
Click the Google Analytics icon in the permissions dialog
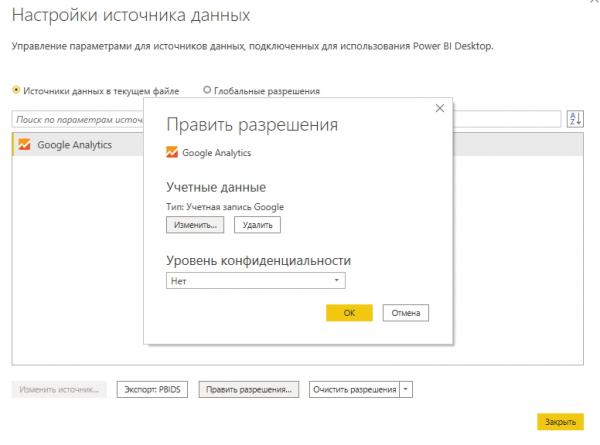point(172,152)
